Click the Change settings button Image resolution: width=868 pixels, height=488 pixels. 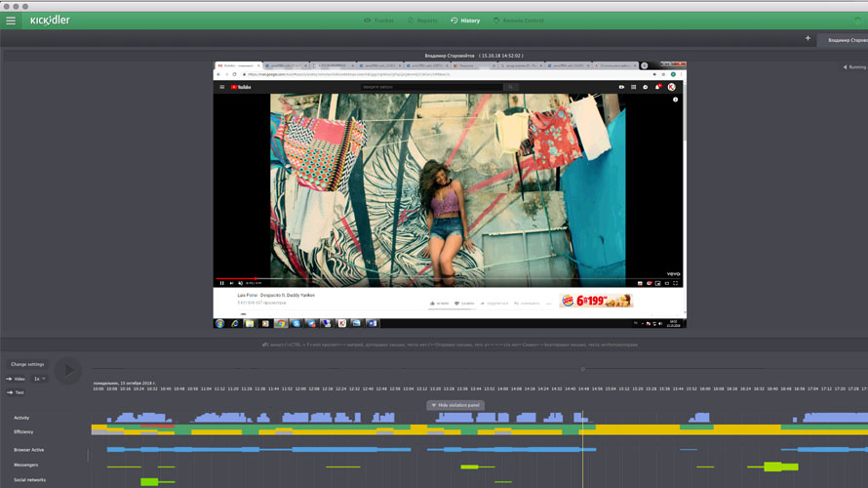coord(27,364)
